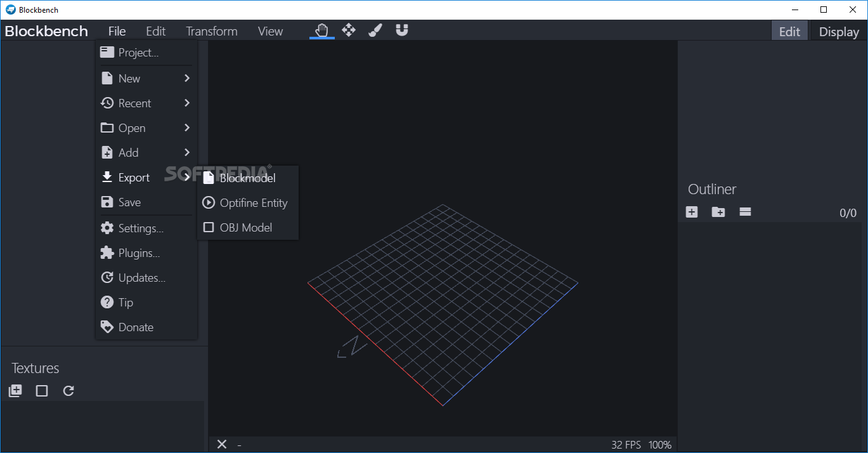This screenshot has height=453, width=868.
Task: Open Project... settings entry
Action: coord(146,53)
